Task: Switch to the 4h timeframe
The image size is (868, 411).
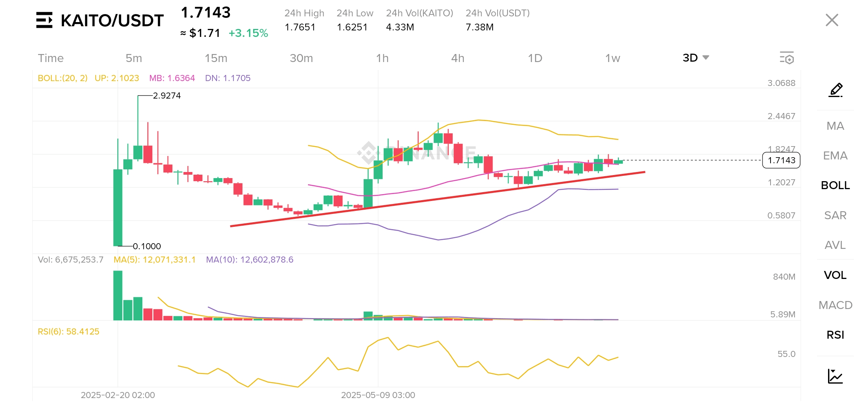Action: (x=458, y=58)
